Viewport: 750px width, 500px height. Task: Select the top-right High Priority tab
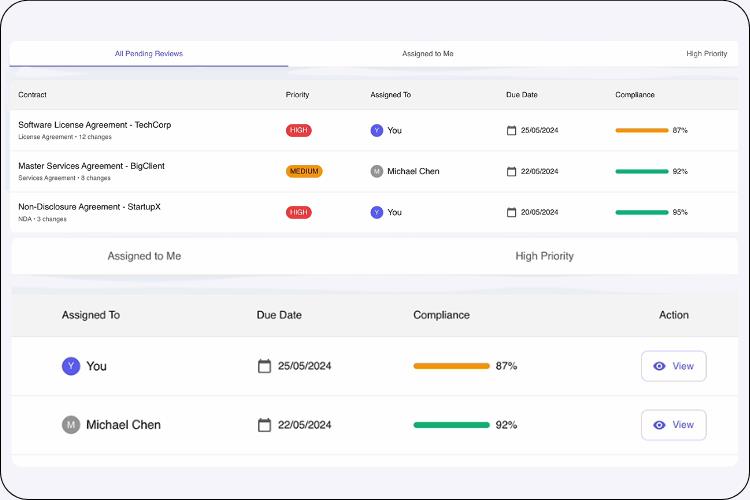pyautogui.click(x=706, y=53)
